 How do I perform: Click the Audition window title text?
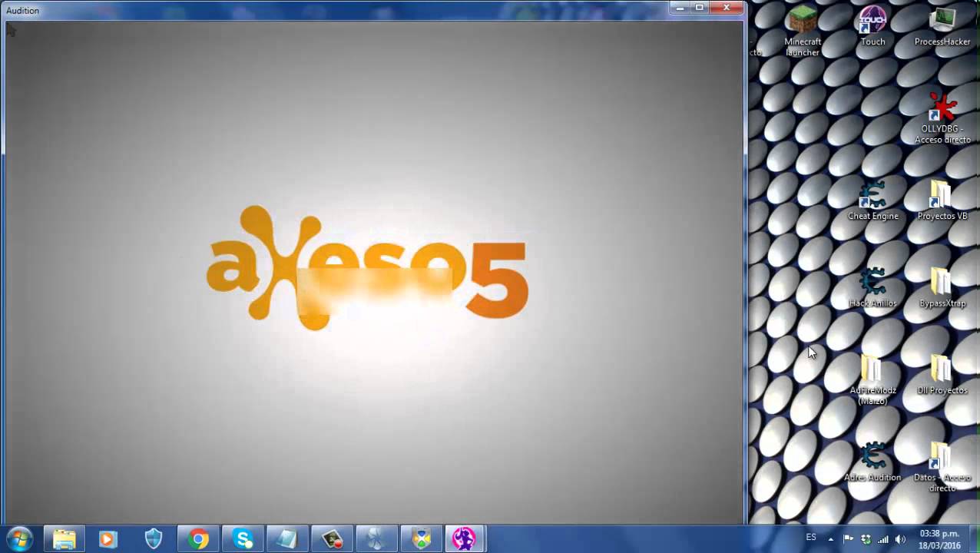(x=22, y=11)
